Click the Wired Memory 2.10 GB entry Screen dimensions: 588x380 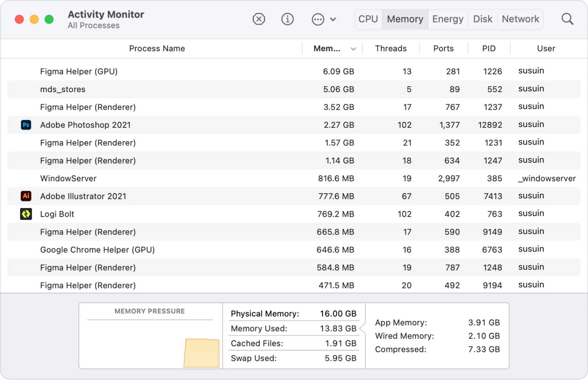pos(437,336)
